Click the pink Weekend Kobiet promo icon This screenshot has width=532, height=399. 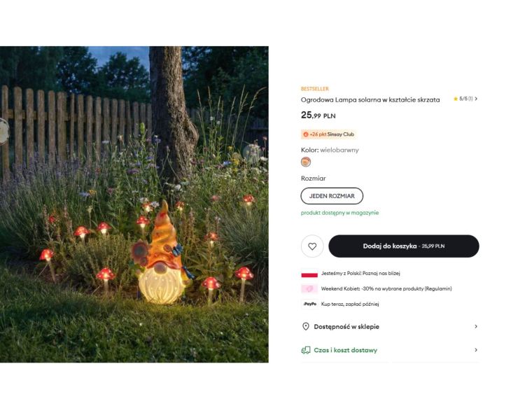pyautogui.click(x=309, y=288)
